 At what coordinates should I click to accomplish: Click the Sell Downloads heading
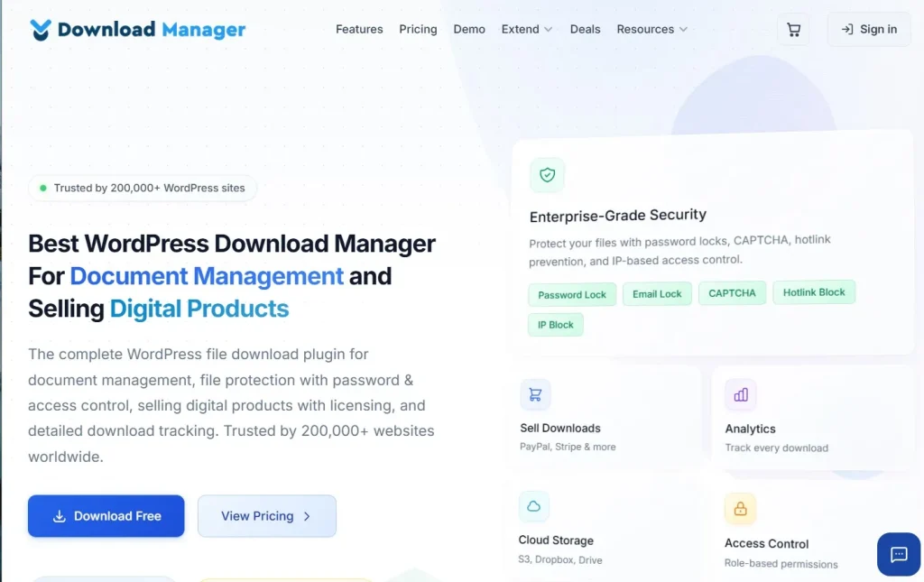tap(559, 429)
